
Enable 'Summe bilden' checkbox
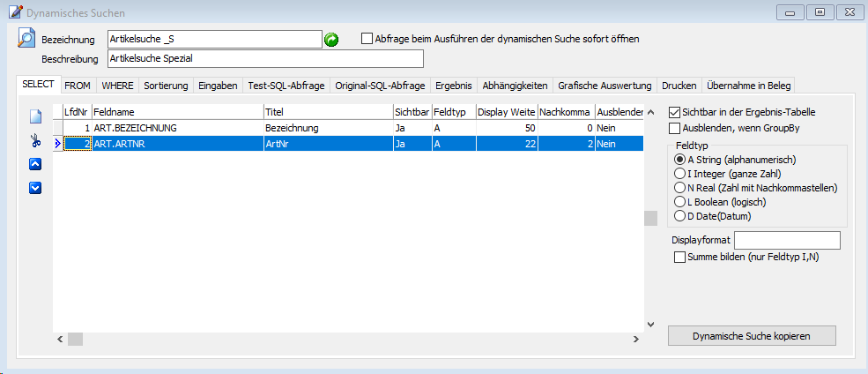[679, 257]
